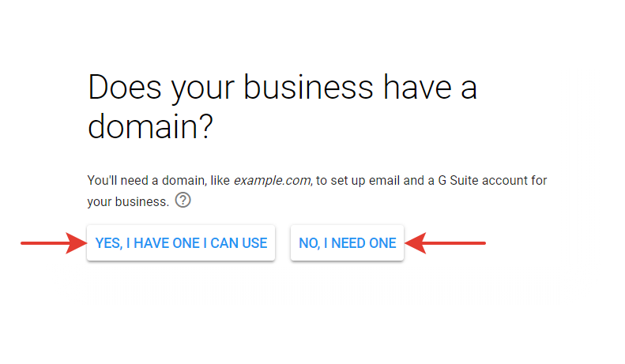Click the trailing "a" ending the heading's first line
Viewport: 625px width, 364px height.
[x=469, y=91]
